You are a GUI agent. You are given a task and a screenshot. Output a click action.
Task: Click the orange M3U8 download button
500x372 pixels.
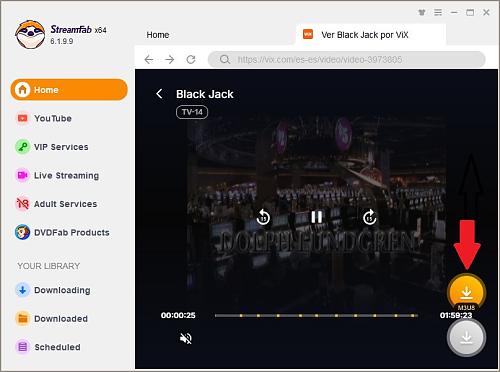pos(466,293)
